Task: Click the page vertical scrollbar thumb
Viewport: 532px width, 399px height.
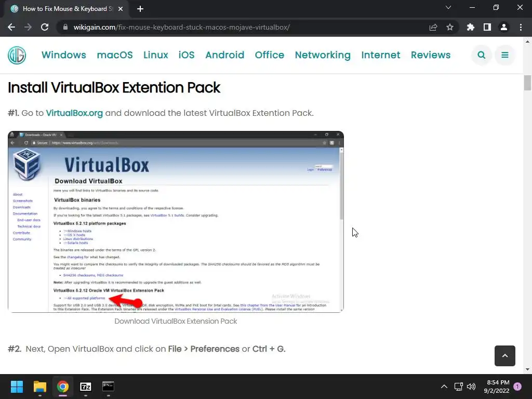Action: (527, 83)
